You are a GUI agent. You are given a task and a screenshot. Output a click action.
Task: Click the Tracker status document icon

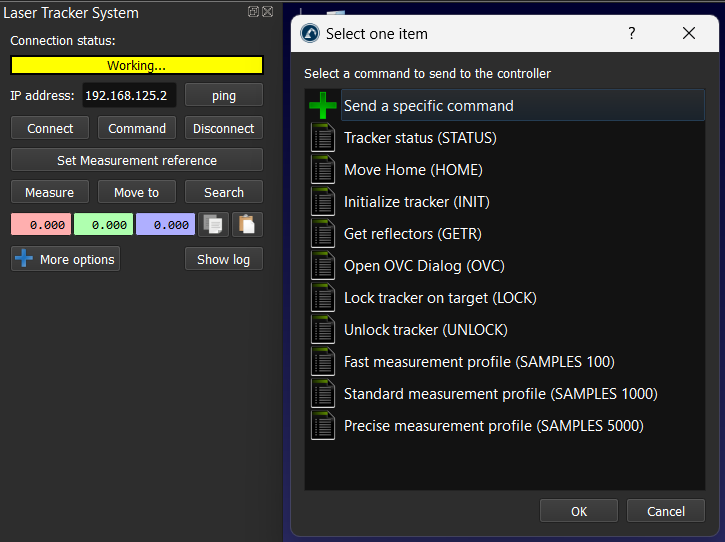click(x=322, y=138)
